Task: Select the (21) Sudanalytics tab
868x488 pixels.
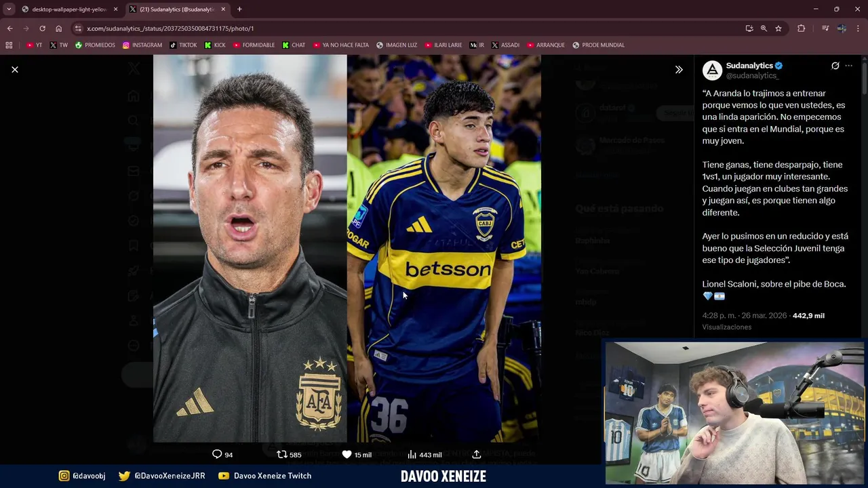Action: click(178, 9)
